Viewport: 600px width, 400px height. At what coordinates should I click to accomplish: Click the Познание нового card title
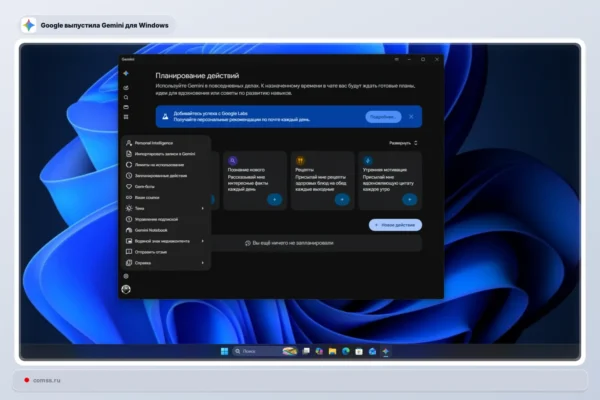(x=246, y=170)
